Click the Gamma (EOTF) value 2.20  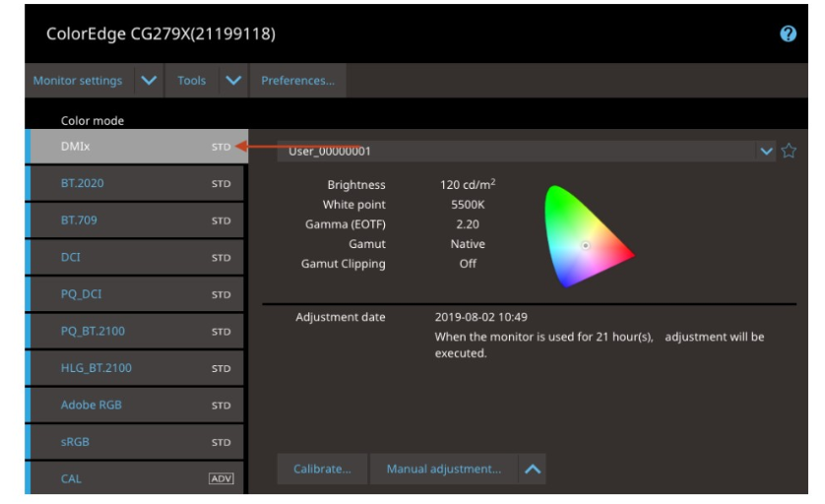pyautogui.click(x=468, y=224)
